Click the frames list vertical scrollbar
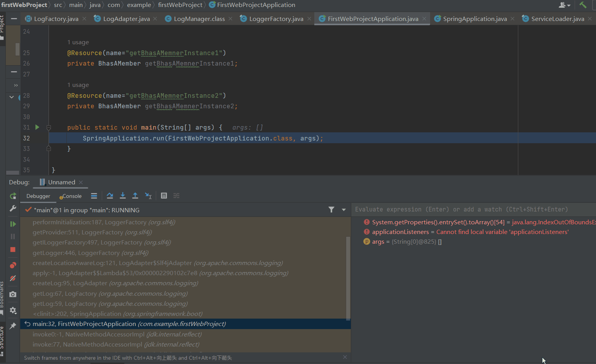Viewport: 596px width, 364px height. [x=348, y=278]
